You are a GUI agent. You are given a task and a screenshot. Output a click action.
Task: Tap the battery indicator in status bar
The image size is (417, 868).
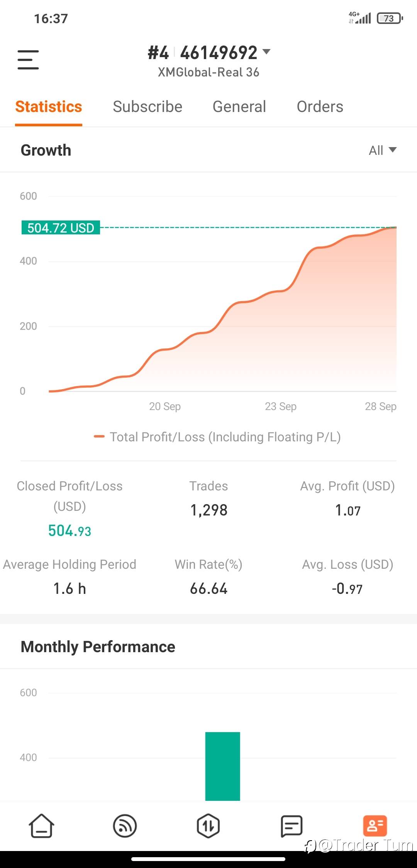(x=390, y=18)
